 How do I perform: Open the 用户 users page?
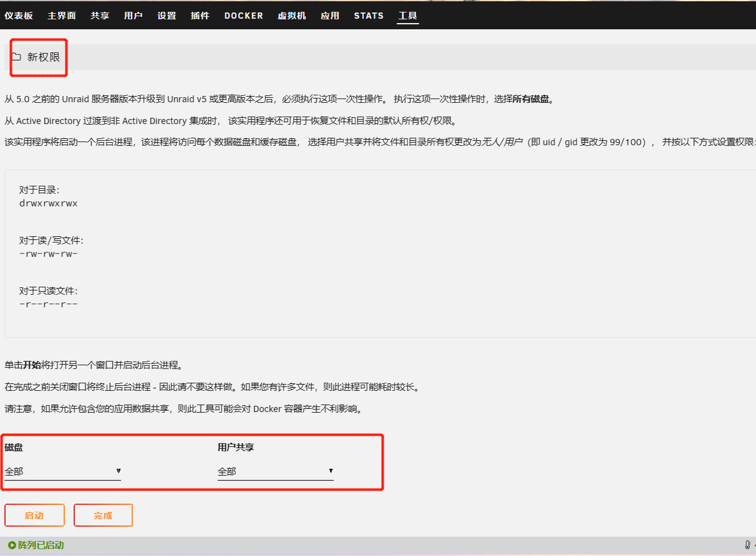(x=133, y=16)
